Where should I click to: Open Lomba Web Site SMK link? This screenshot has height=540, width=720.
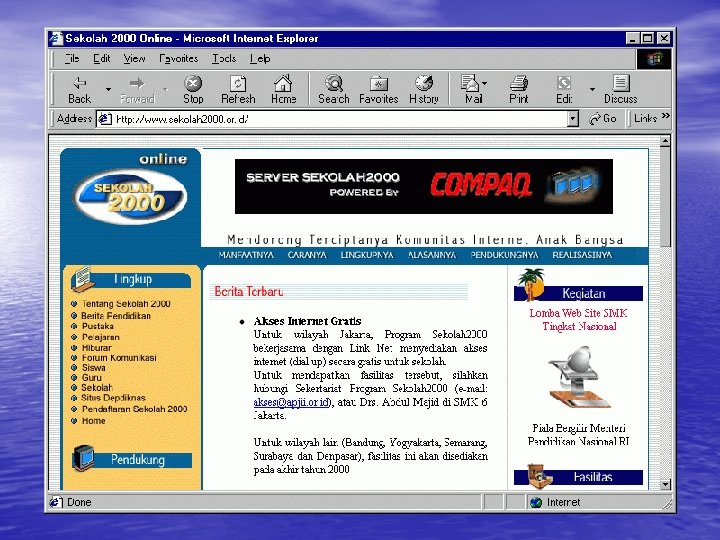pyautogui.click(x=579, y=320)
